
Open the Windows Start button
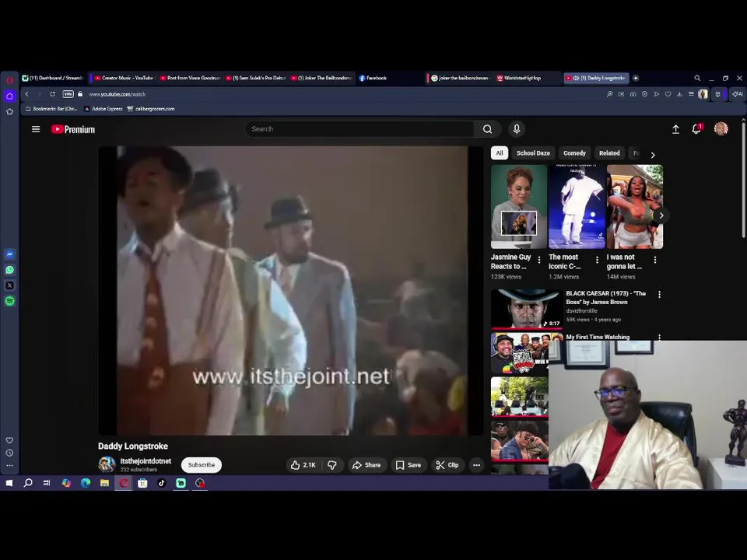point(9,483)
